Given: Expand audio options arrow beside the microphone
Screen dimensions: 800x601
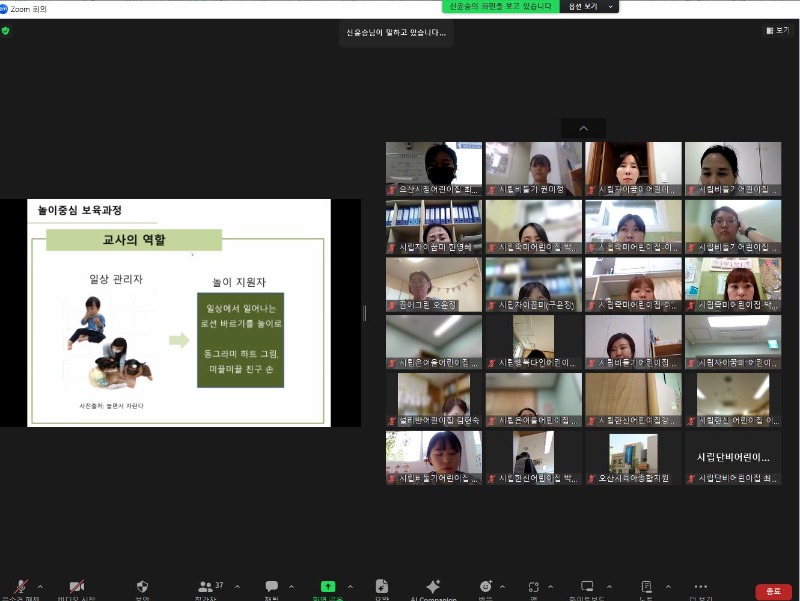Looking at the screenshot, I should click(40, 586).
